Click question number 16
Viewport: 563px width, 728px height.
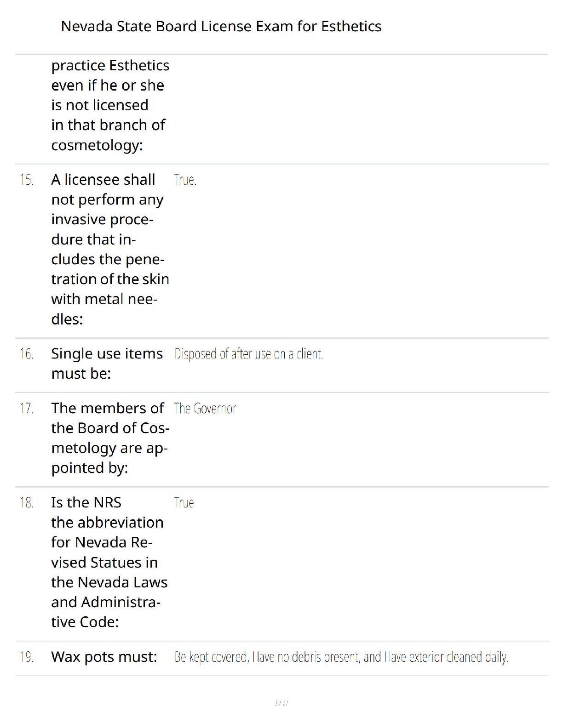[x=27, y=354]
